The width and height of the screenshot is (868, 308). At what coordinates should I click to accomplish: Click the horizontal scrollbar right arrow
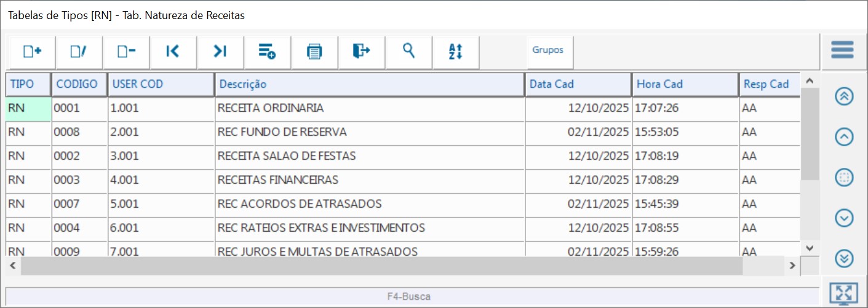pos(793,266)
